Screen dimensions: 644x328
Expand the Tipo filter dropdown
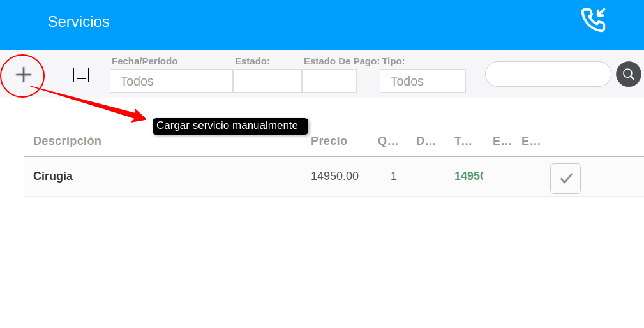(x=422, y=81)
